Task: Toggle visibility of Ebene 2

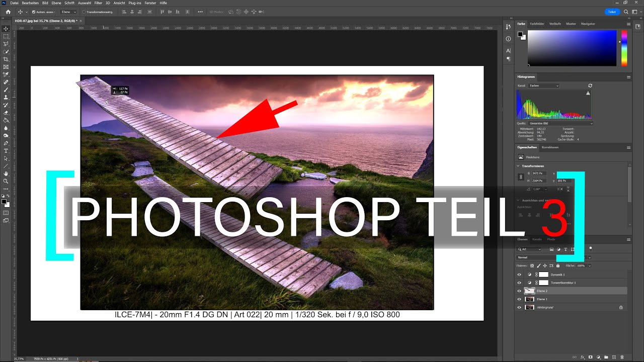Action: (519, 291)
